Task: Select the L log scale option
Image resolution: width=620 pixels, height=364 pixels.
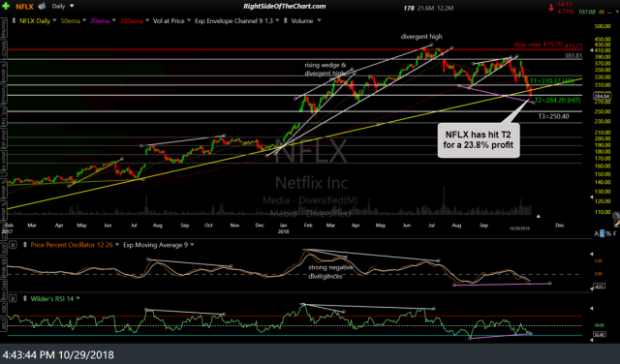Action: point(603,234)
